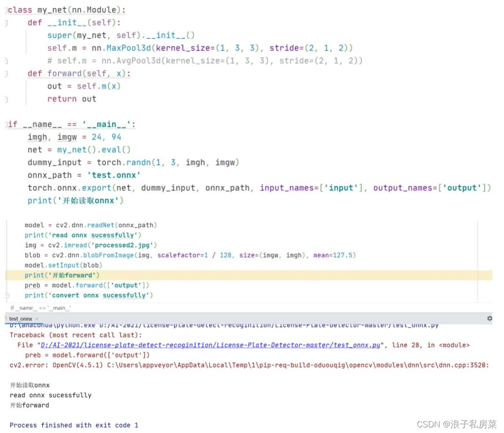Open the run panel settings gear
Image resolution: width=504 pixels, height=433 pixels.
coord(490,318)
